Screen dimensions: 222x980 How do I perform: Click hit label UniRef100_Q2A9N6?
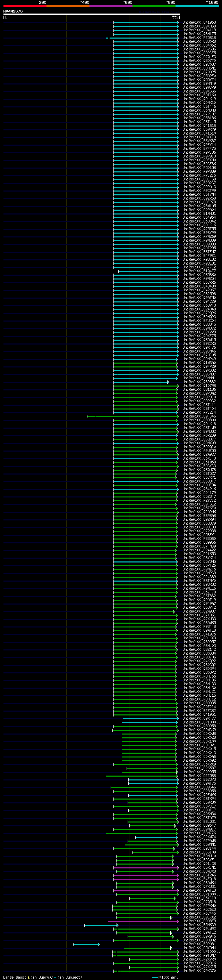[x=199, y=512]
